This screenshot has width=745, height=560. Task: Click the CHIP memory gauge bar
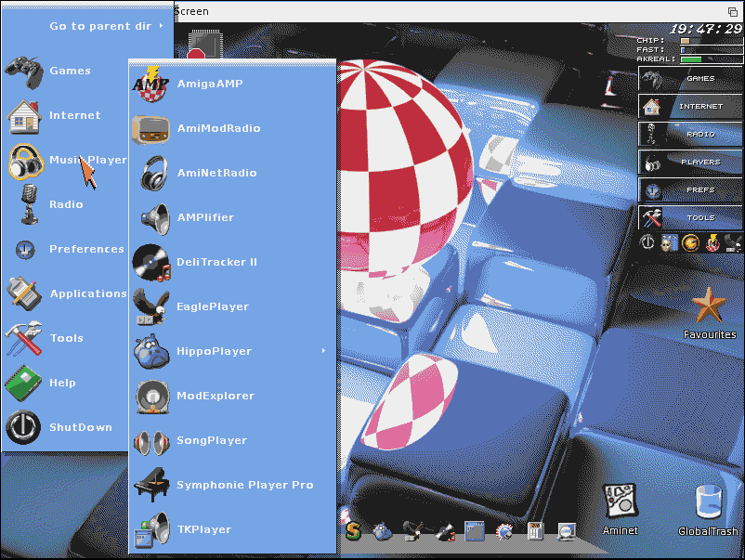712,41
